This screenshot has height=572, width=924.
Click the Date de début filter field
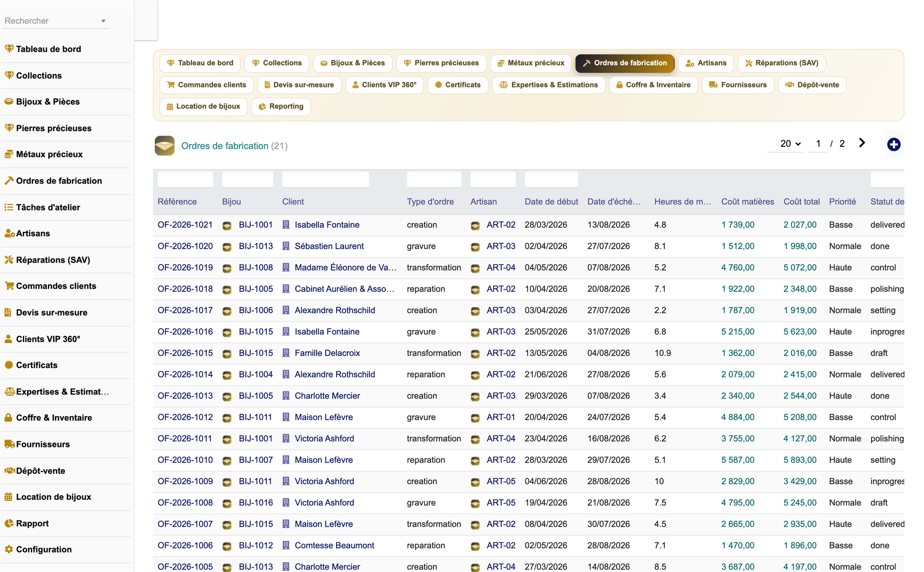[x=551, y=179]
